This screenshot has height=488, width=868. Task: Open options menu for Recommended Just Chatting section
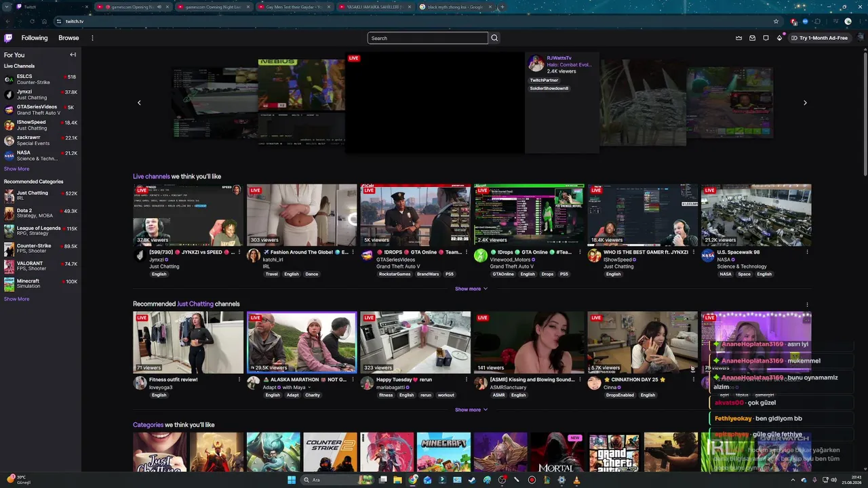pyautogui.click(x=807, y=304)
